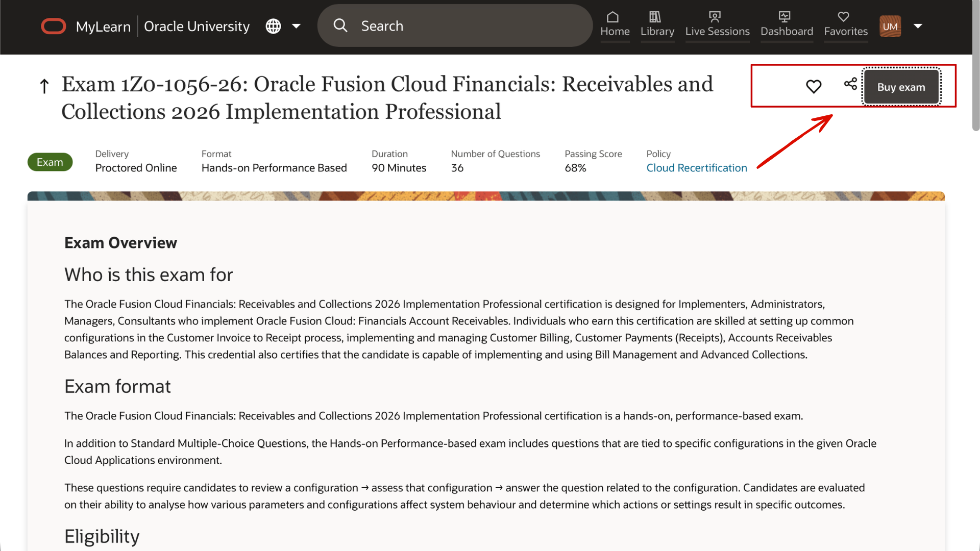
Task: Open the Cloud Recertification policy link
Action: (697, 167)
